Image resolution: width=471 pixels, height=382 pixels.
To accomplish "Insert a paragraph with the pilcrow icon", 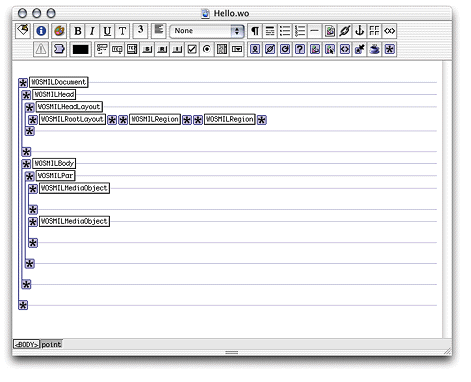I will (255, 31).
